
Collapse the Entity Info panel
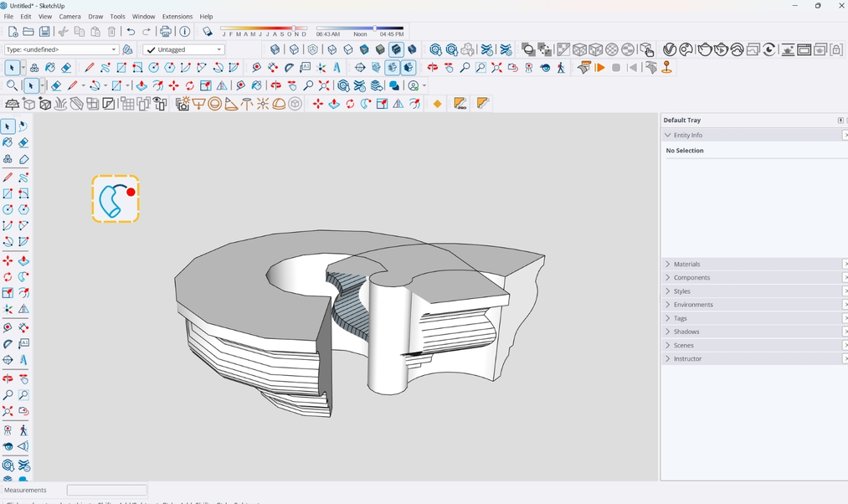[668, 135]
